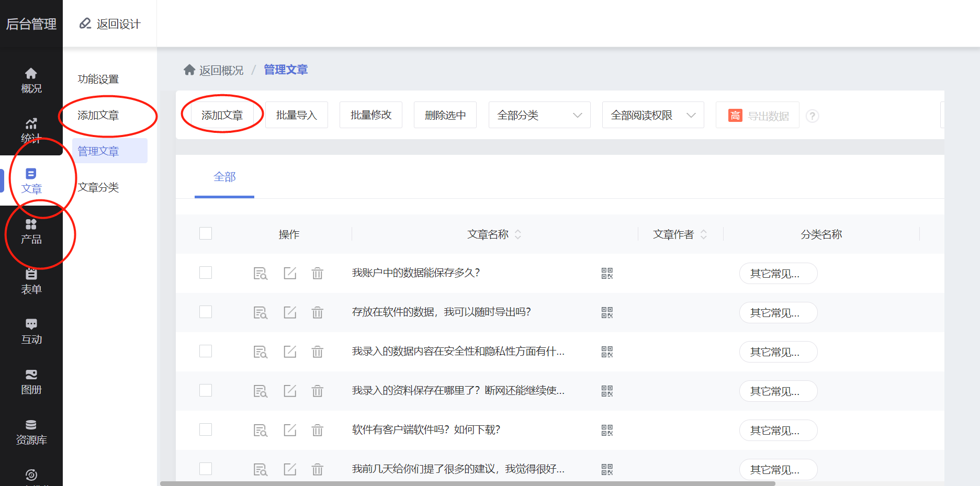980x486 pixels.
Task: Click the 文章名称 column sort arrows
Action: pos(518,234)
